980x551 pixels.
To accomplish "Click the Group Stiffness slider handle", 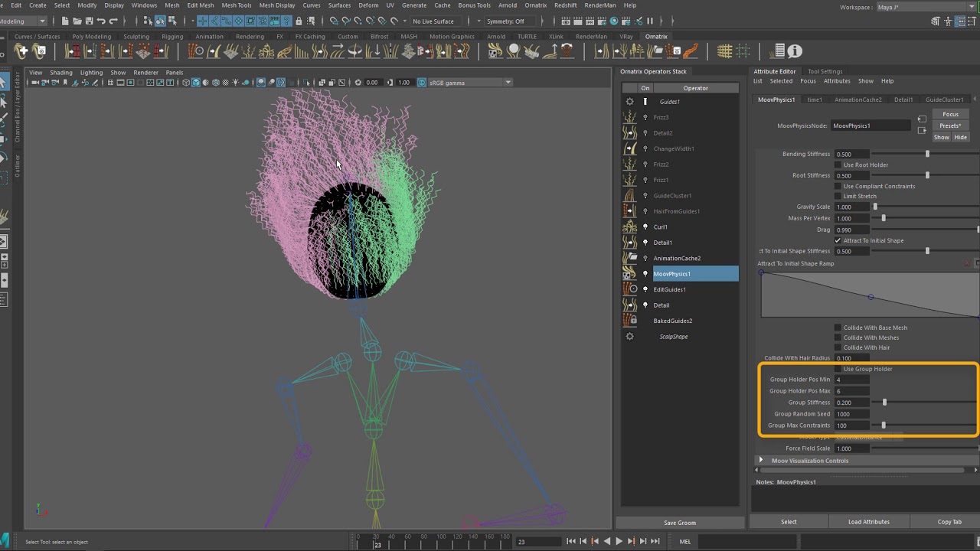I will (884, 403).
